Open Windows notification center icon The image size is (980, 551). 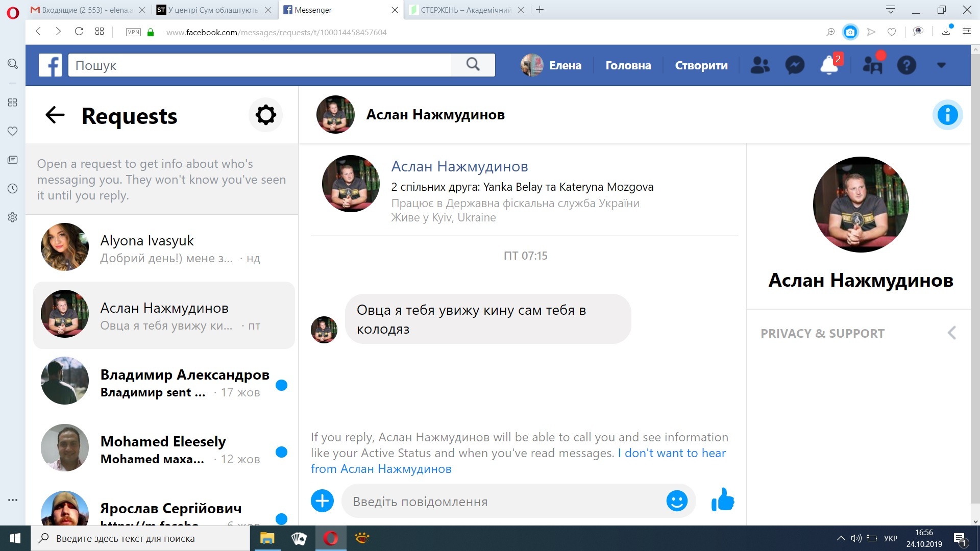click(x=960, y=539)
